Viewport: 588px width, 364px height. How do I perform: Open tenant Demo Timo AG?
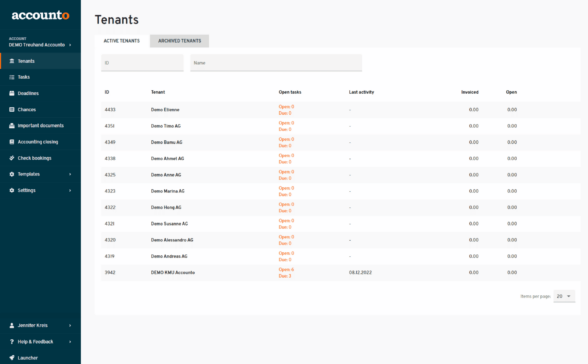coord(166,126)
